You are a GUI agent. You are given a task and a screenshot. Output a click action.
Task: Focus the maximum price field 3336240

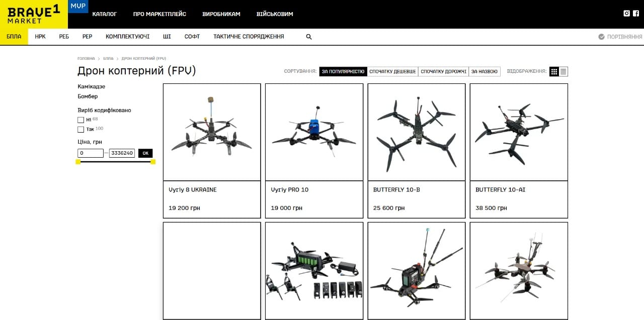pyautogui.click(x=122, y=153)
